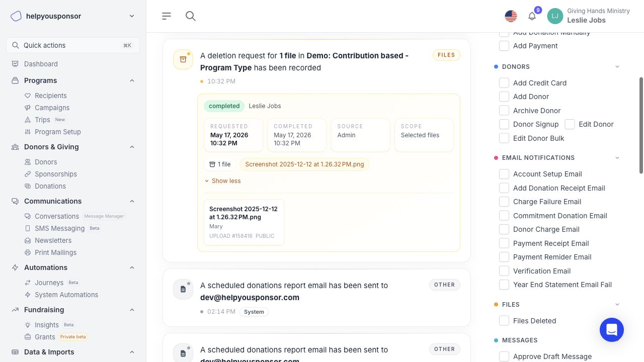
Task: Open the notifications bell
Action: 532,16
